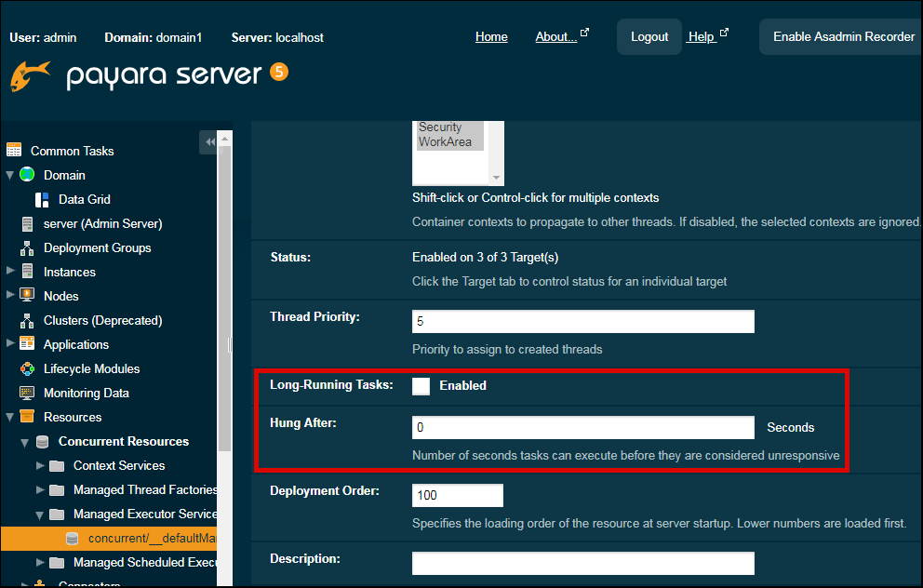Expand the Instances tree node
The image size is (923, 588).
coord(10,272)
